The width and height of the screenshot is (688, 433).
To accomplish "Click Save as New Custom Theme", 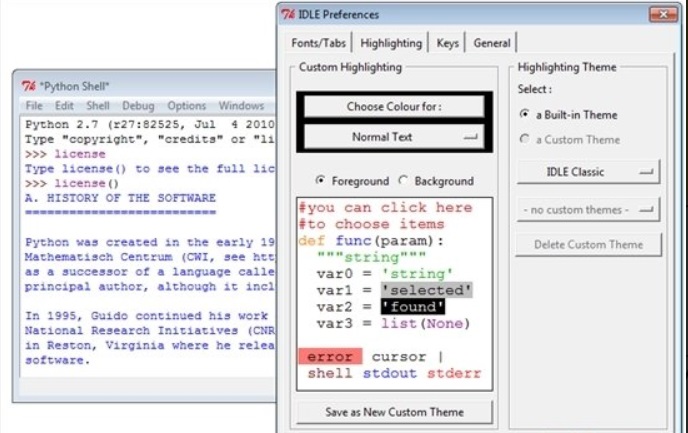I will [394, 412].
